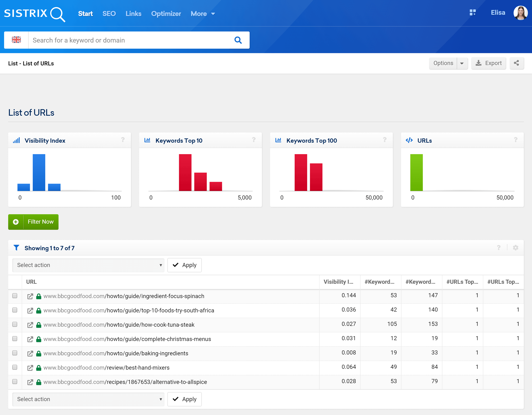Open top-10-foods-try-south-africa external link icon

click(x=30, y=311)
